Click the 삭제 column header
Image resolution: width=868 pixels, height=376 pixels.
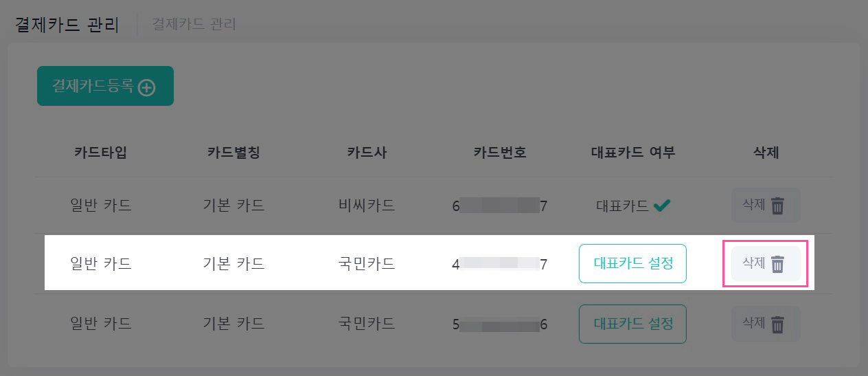click(766, 153)
